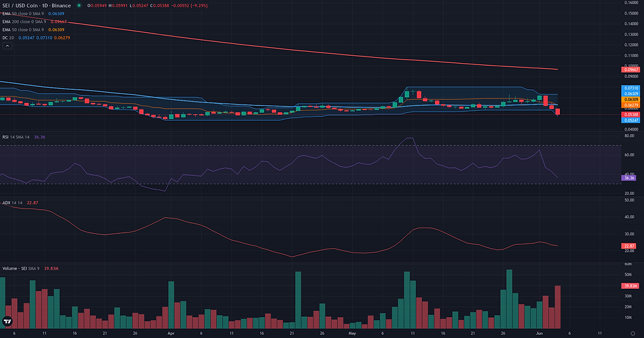The width and height of the screenshot is (644, 338).
Task: Open chart settings gear at bottom-right corner
Action: 633,333
